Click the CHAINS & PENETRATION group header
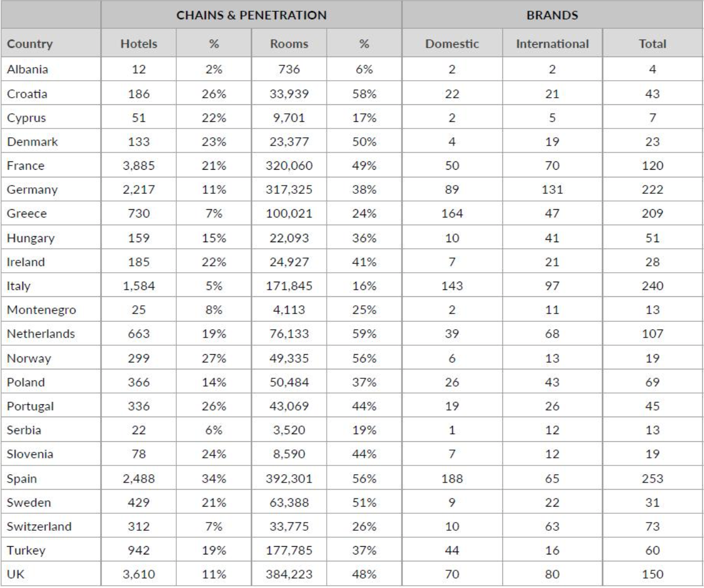Viewport: 704px width, 588px height. pyautogui.click(x=252, y=14)
